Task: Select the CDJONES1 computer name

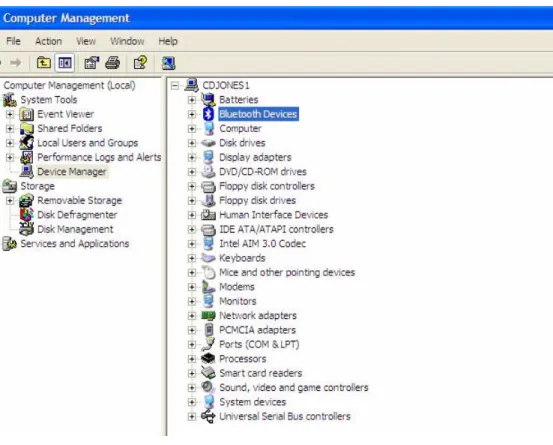Action: [226, 85]
